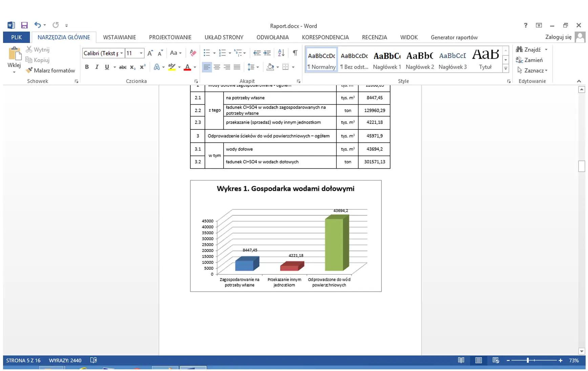The height and width of the screenshot is (371, 588).
Task: Switch to the PROJEKTOWANIE tab
Action: click(x=170, y=37)
